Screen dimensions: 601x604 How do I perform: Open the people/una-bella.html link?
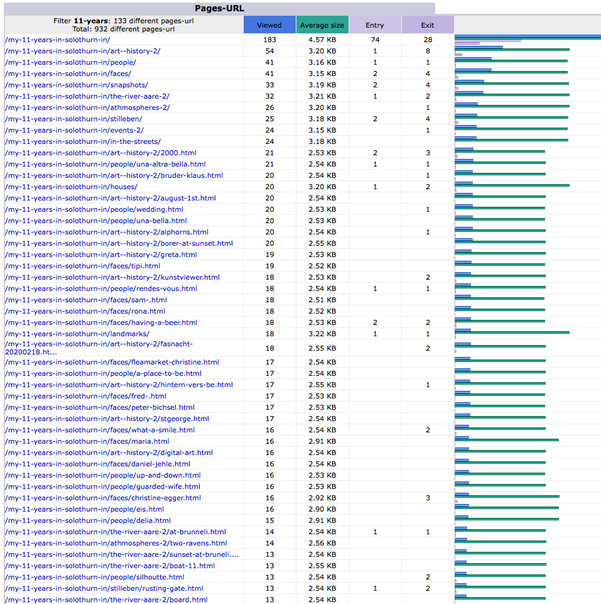click(x=96, y=221)
